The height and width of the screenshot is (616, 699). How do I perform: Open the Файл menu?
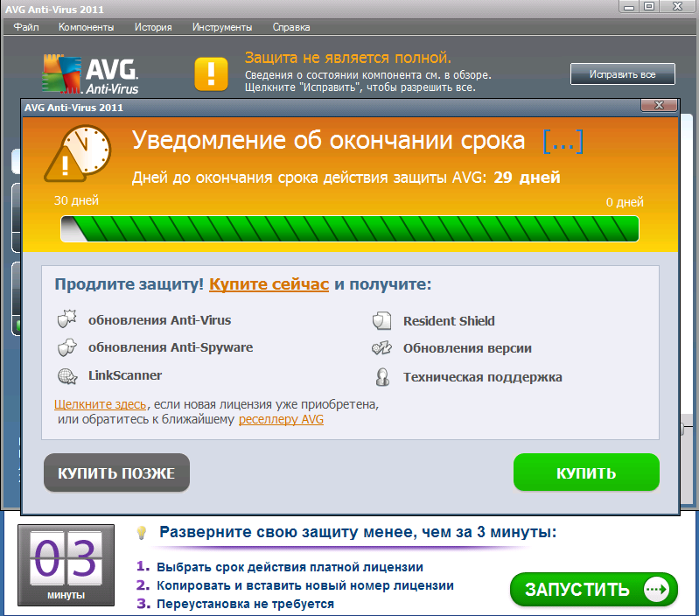coord(26,27)
